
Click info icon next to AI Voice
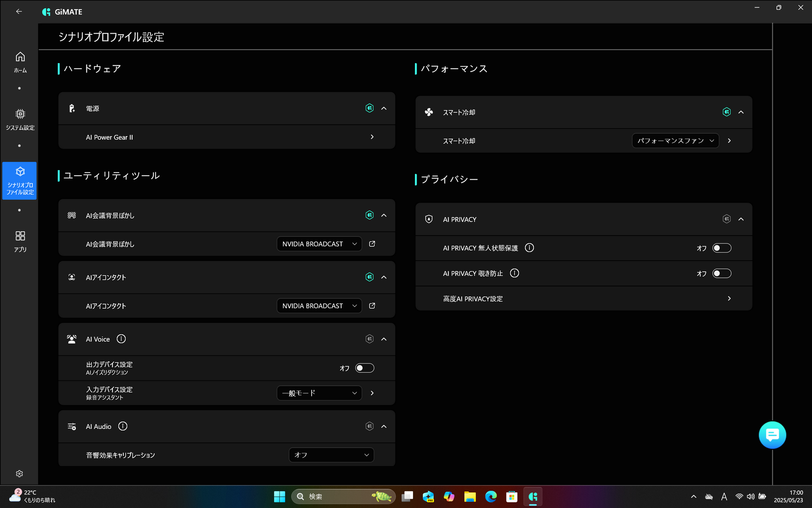(121, 339)
